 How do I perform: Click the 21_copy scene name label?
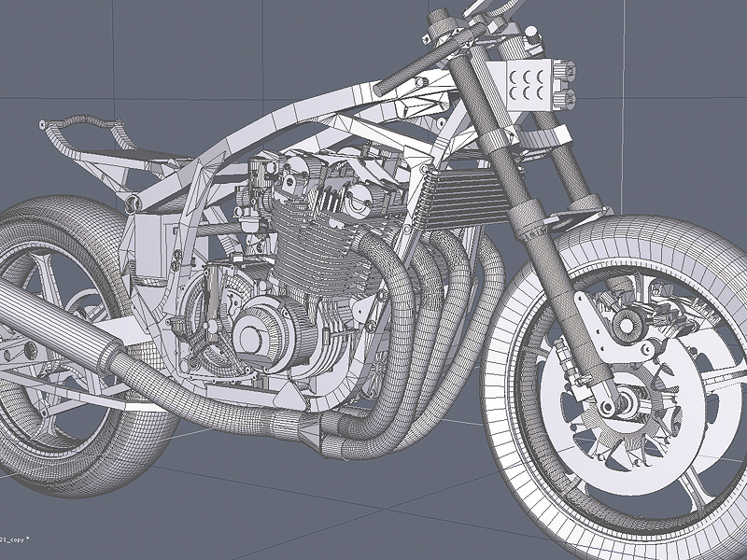14,539
